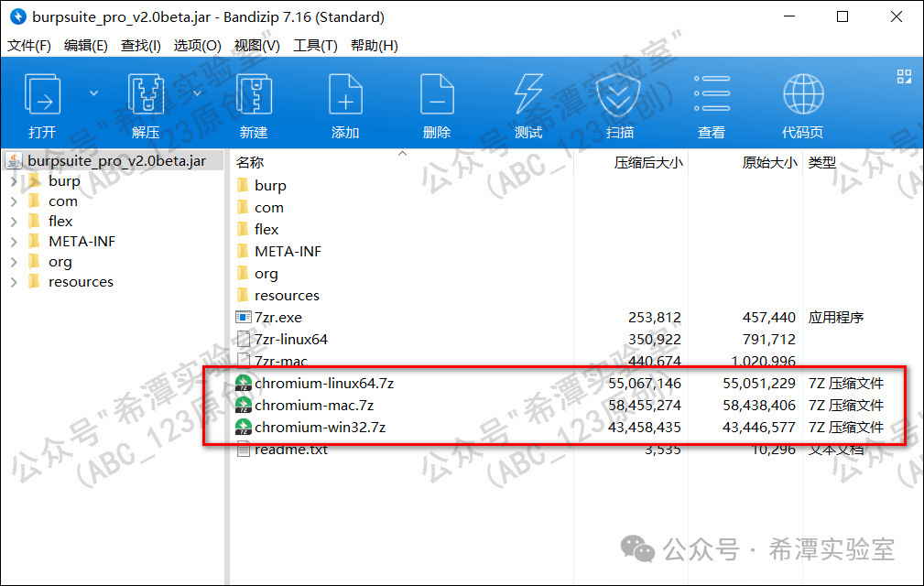This screenshot has height=586, width=924.
Task: Click original size value 457,440
Action: pyautogui.click(x=768, y=318)
